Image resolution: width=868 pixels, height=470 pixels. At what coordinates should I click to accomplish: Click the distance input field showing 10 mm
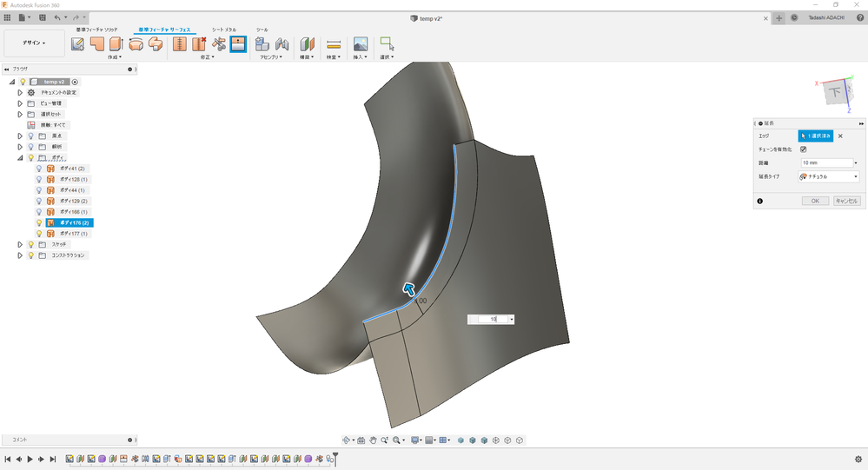(827, 162)
